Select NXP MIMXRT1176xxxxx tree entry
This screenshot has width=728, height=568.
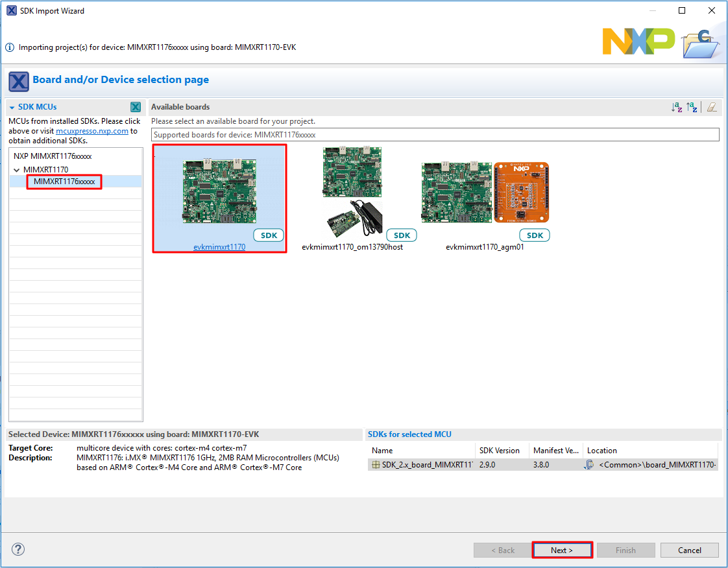[53, 156]
